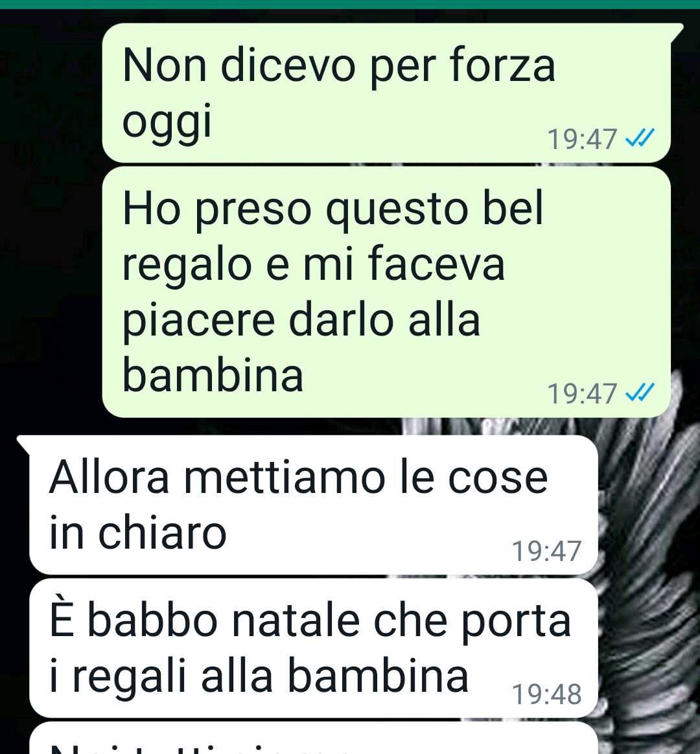Click the blue double-check on the 'Ho preso questo bel regalo' message
This screenshot has width=700, height=754.
pos(639,393)
